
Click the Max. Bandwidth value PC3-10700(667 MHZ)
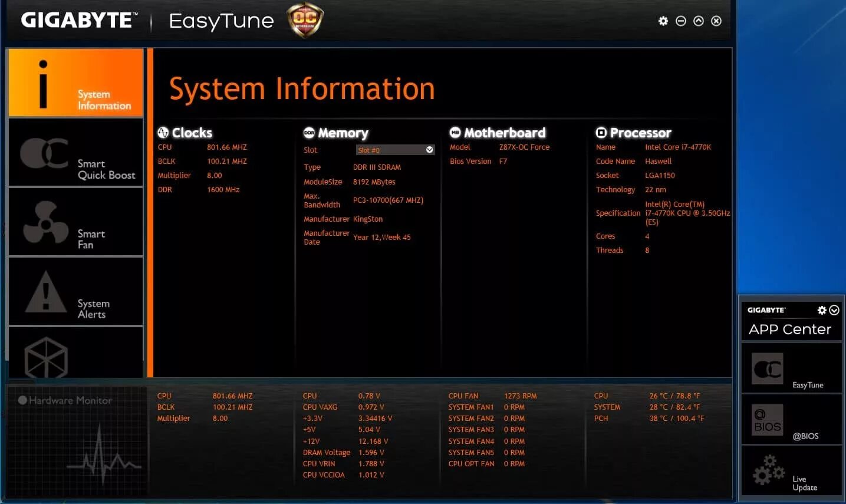pyautogui.click(x=388, y=200)
